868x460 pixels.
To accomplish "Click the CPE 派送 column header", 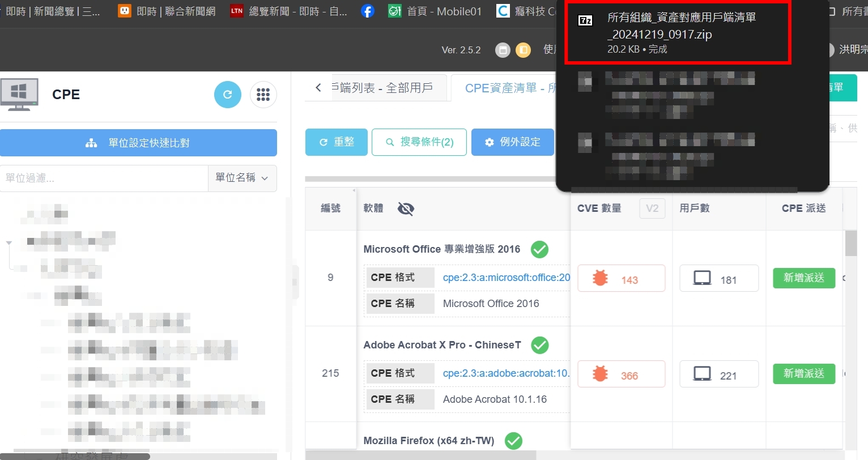I will click(804, 208).
